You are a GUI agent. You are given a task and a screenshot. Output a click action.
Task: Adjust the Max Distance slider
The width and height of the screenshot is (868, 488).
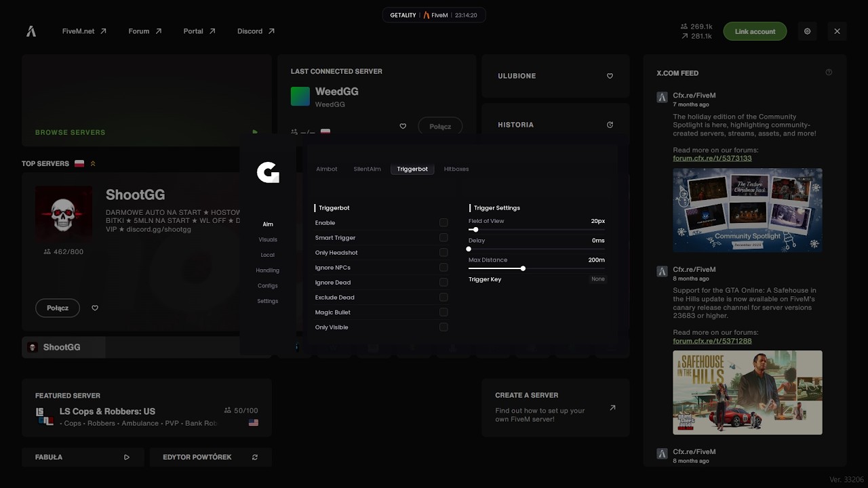pos(536,268)
